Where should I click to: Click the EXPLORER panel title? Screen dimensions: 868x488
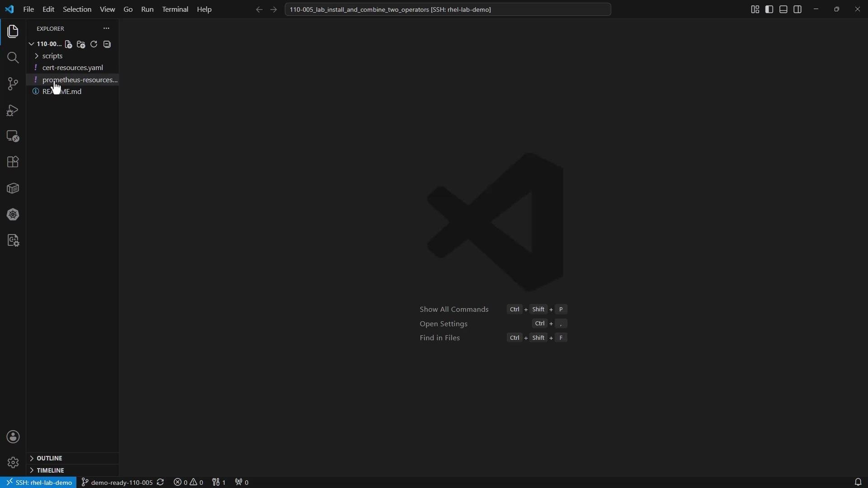[51, 28]
